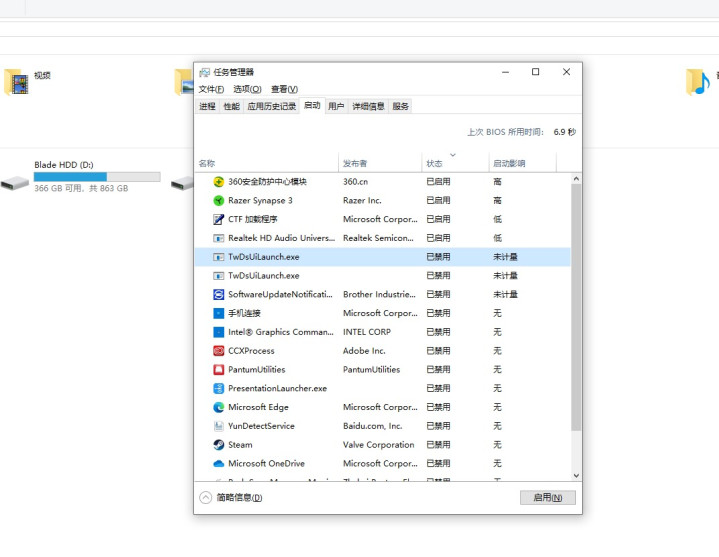Switch to the 应用历史记录 tab
The height and width of the screenshot is (557, 719).
(271, 106)
